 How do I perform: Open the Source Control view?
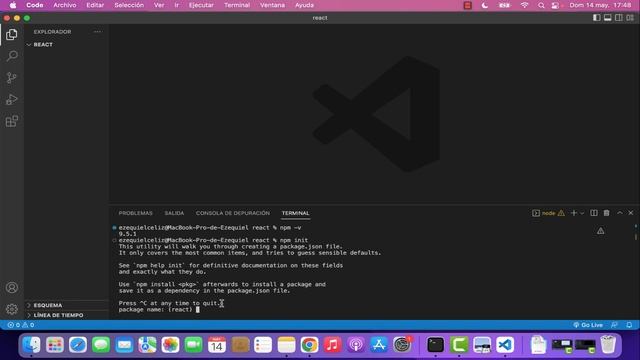[12, 78]
